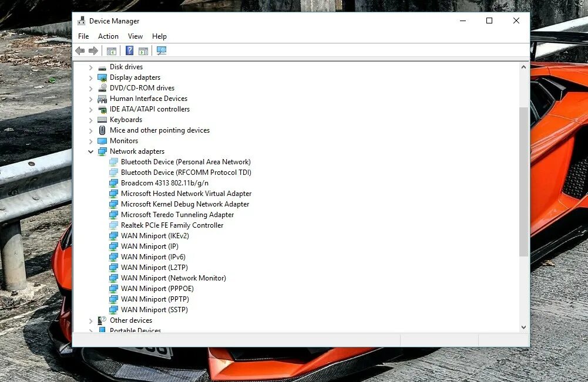
Task: Expand the Monitors node
Action: click(90, 141)
